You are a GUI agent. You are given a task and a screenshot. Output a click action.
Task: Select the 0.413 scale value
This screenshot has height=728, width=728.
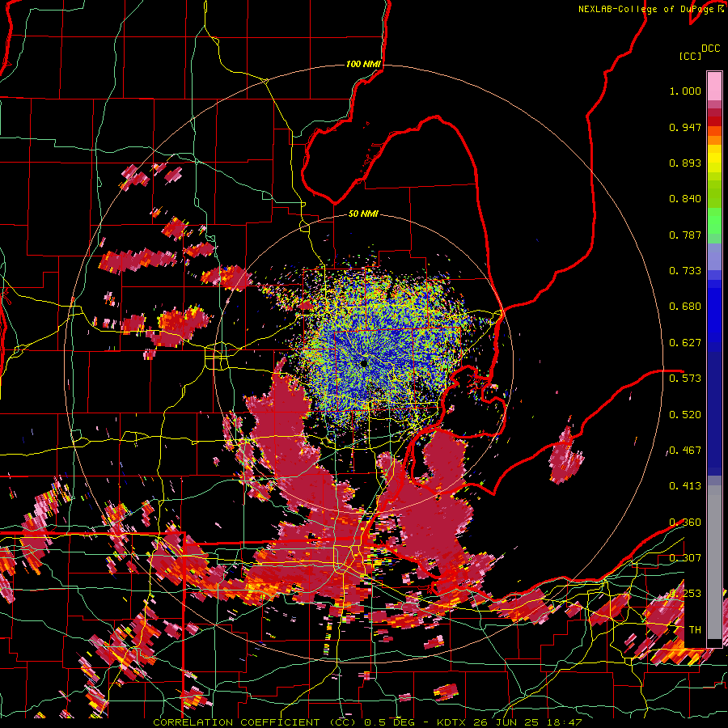[685, 486]
